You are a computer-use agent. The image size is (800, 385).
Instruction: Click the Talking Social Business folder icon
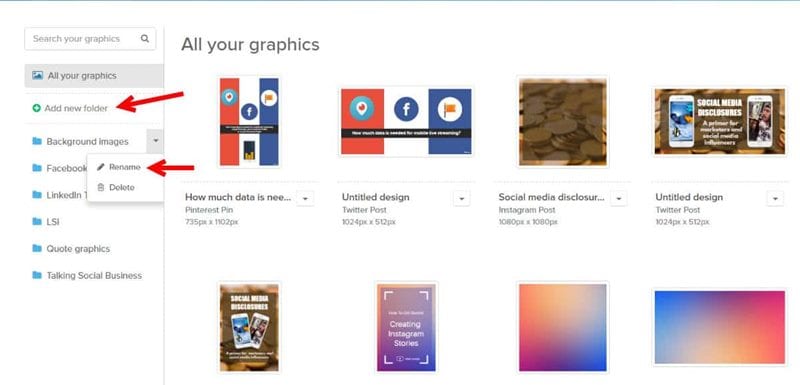(37, 275)
